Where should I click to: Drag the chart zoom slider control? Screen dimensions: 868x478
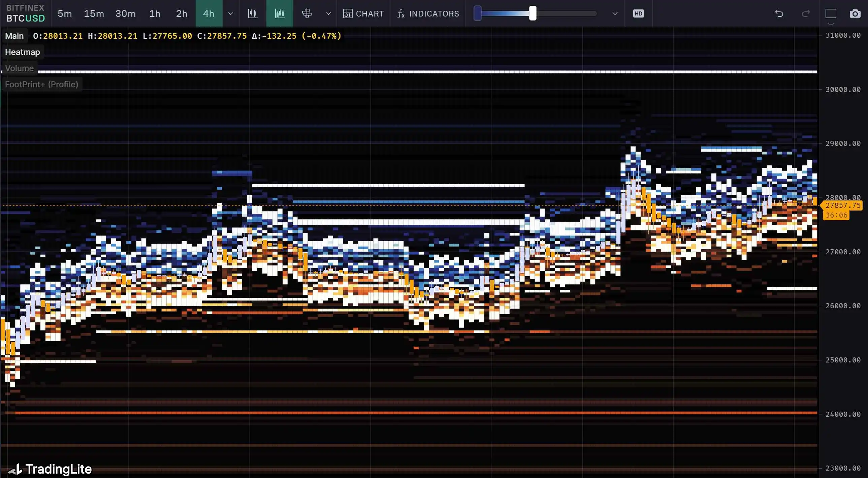click(x=530, y=13)
